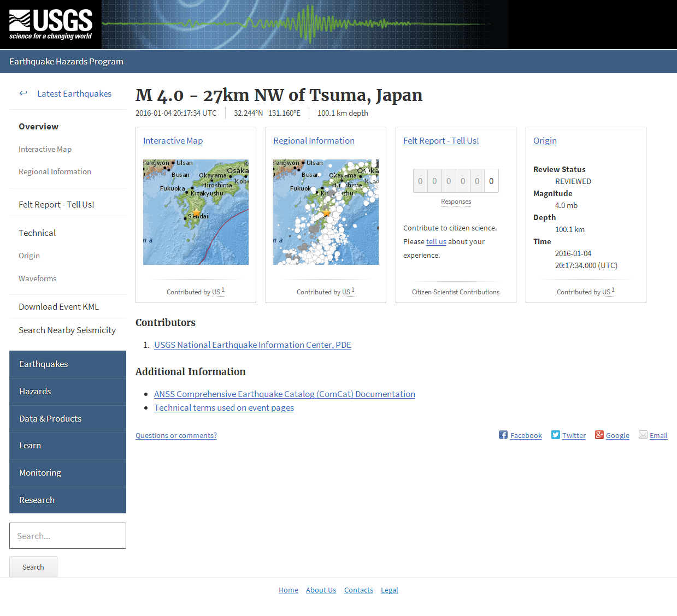The width and height of the screenshot is (677, 616).
Task: Open Felt Report - Tell Us! card link
Action: click(x=441, y=141)
